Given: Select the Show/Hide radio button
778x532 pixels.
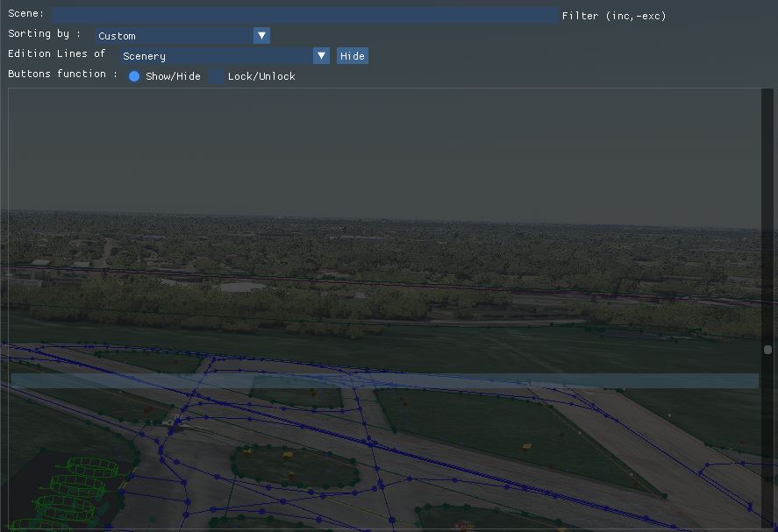Looking at the screenshot, I should point(134,76).
